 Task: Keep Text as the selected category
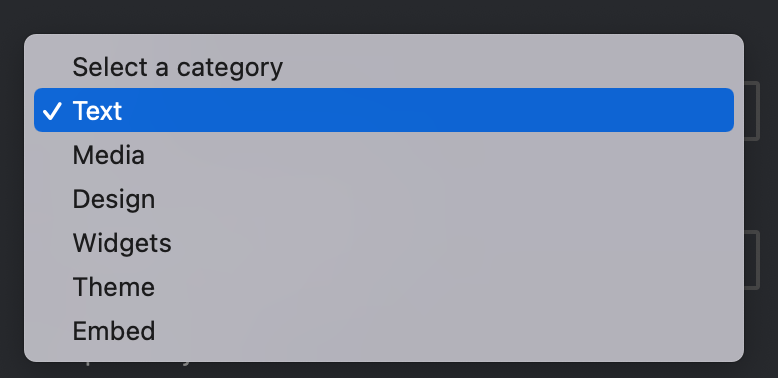pos(384,110)
